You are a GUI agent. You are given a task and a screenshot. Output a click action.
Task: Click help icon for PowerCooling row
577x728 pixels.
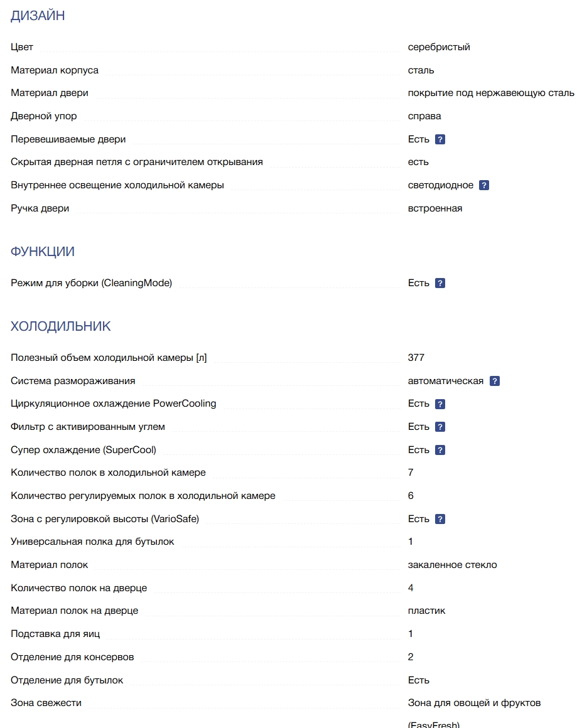tap(440, 404)
